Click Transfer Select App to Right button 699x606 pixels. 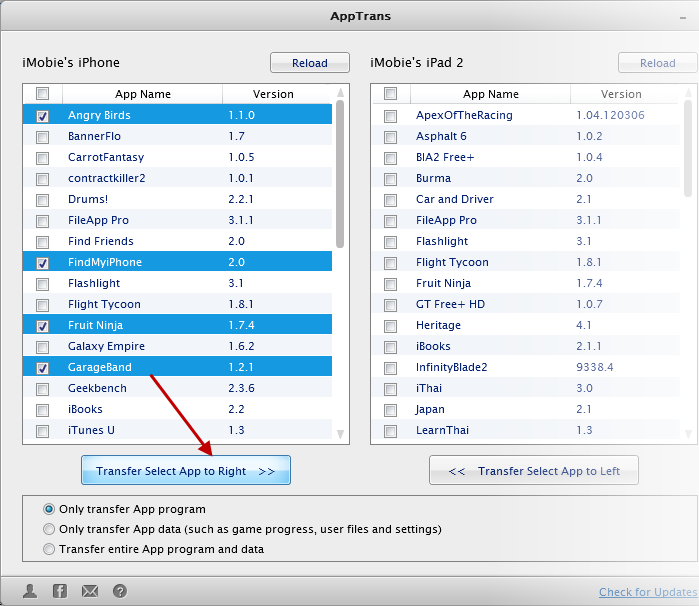tap(186, 470)
